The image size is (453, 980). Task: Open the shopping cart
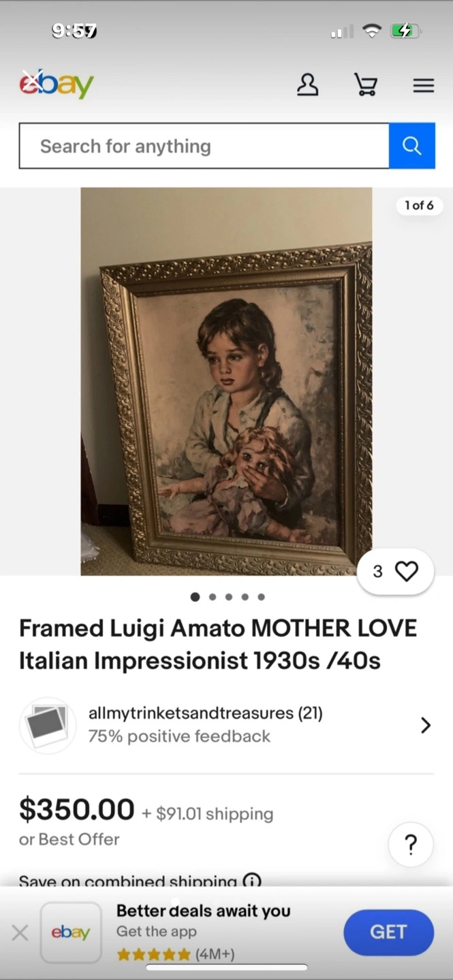click(x=366, y=85)
